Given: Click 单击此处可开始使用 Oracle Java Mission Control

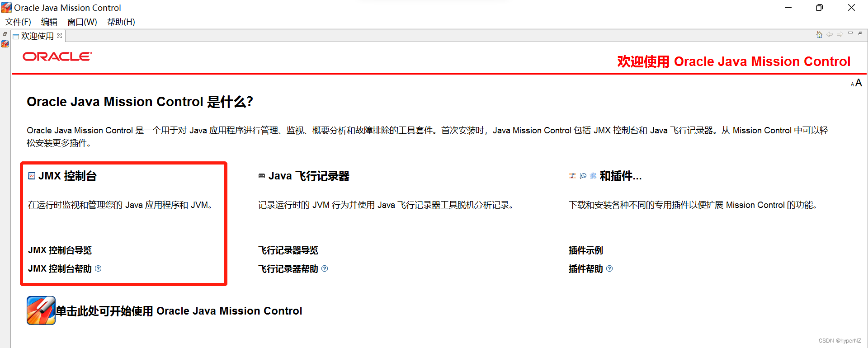Looking at the screenshot, I should coord(179,311).
